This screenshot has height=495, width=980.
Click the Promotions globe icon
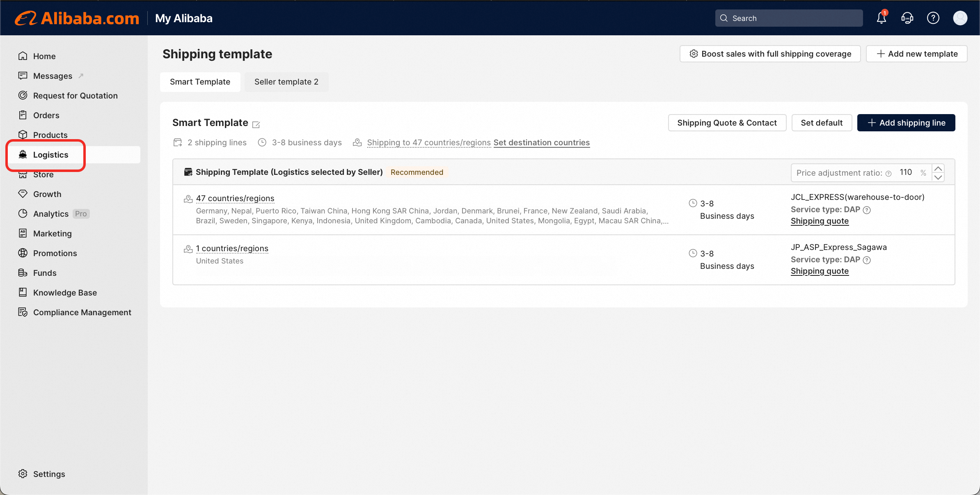pyautogui.click(x=23, y=253)
